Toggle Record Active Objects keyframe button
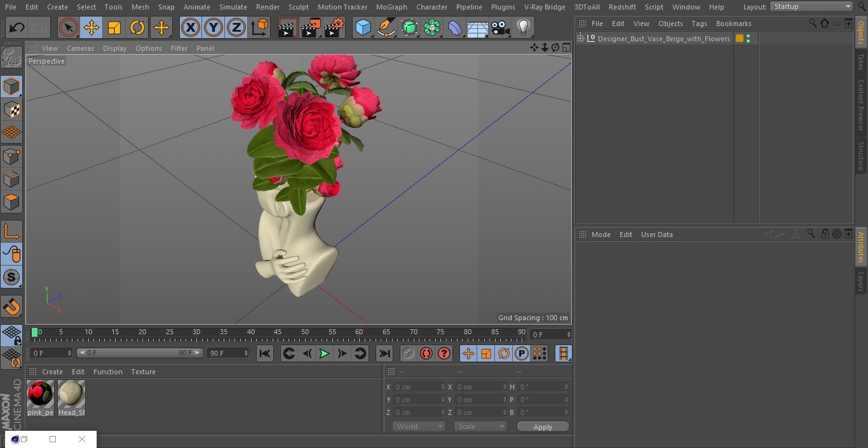868x448 pixels. pos(408,353)
